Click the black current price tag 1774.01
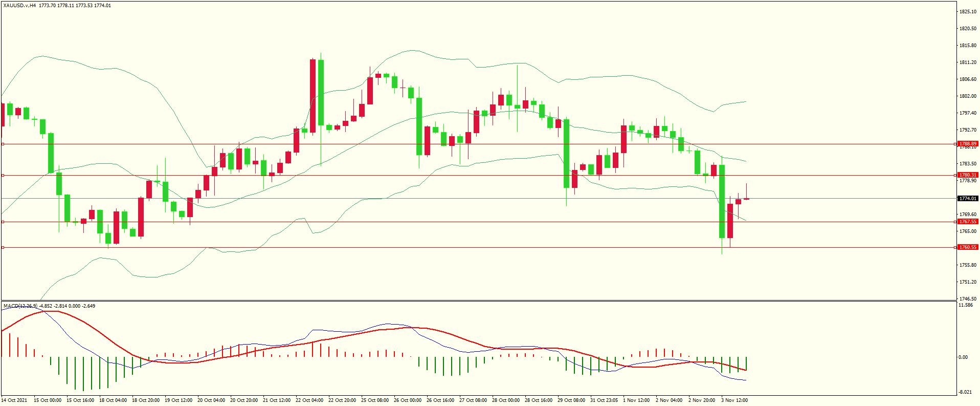The height and width of the screenshot is (406, 980). point(967,199)
